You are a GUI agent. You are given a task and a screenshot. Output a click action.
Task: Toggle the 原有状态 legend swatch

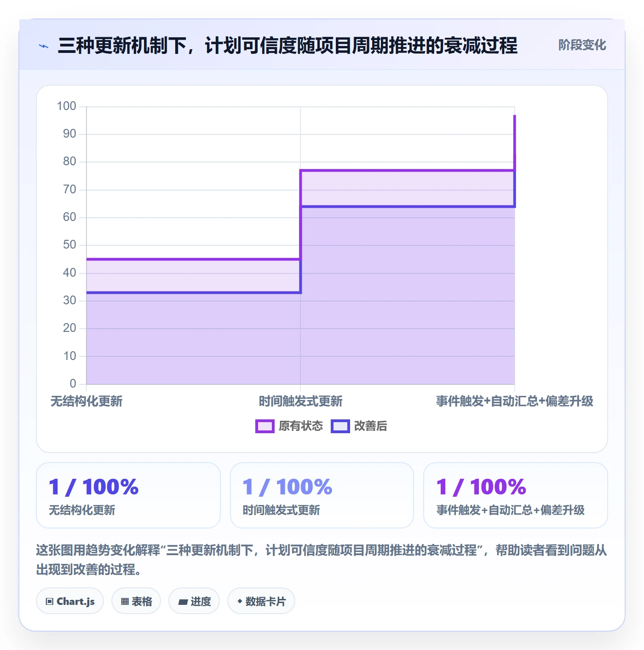click(x=265, y=426)
